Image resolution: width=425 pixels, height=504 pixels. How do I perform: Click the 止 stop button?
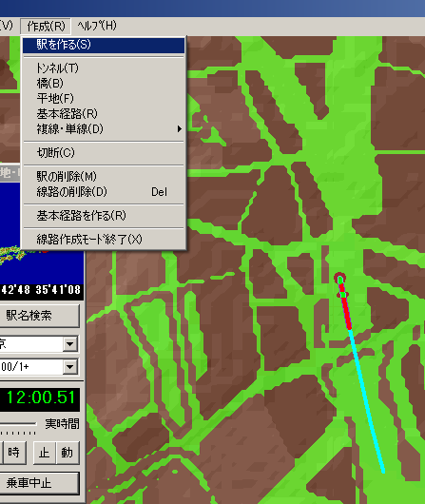point(45,453)
